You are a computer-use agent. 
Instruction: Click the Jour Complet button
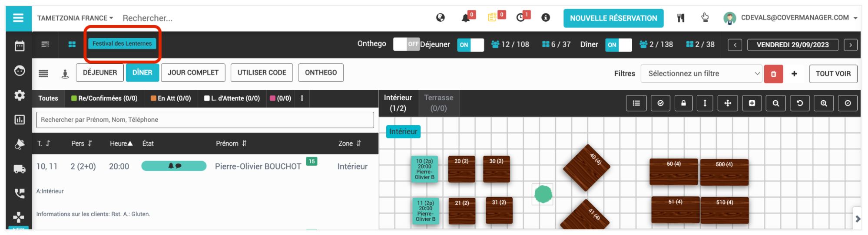point(193,73)
